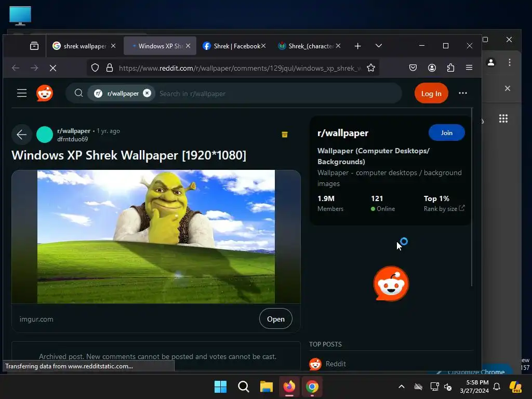Expand the list all tabs dropdown
Image resolution: width=532 pixels, height=399 pixels.
click(379, 46)
